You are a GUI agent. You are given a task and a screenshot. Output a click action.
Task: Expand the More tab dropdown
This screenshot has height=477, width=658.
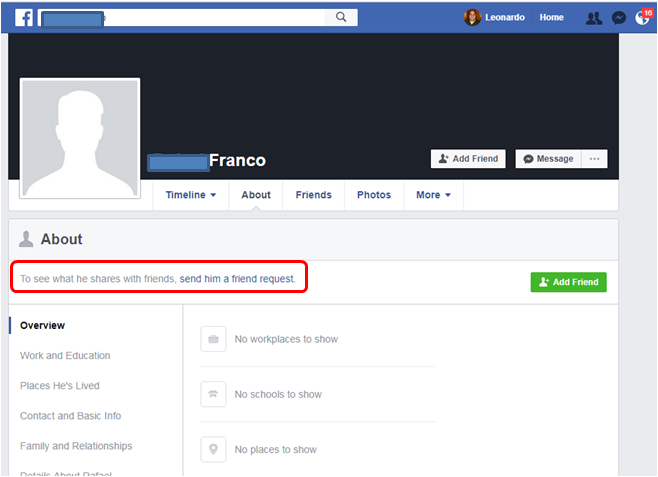pyautogui.click(x=433, y=195)
